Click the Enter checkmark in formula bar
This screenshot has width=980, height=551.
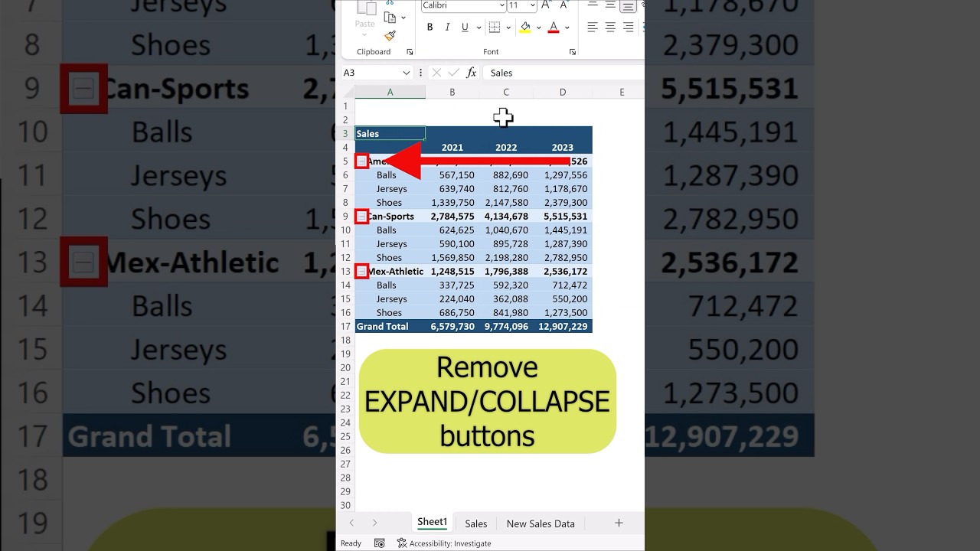[454, 73]
